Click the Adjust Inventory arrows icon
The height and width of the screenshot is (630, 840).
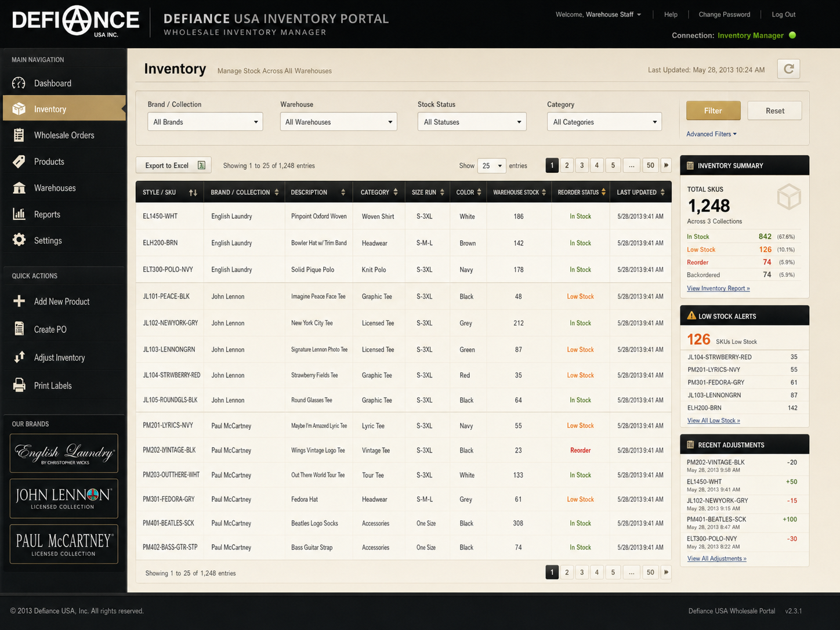click(x=19, y=357)
